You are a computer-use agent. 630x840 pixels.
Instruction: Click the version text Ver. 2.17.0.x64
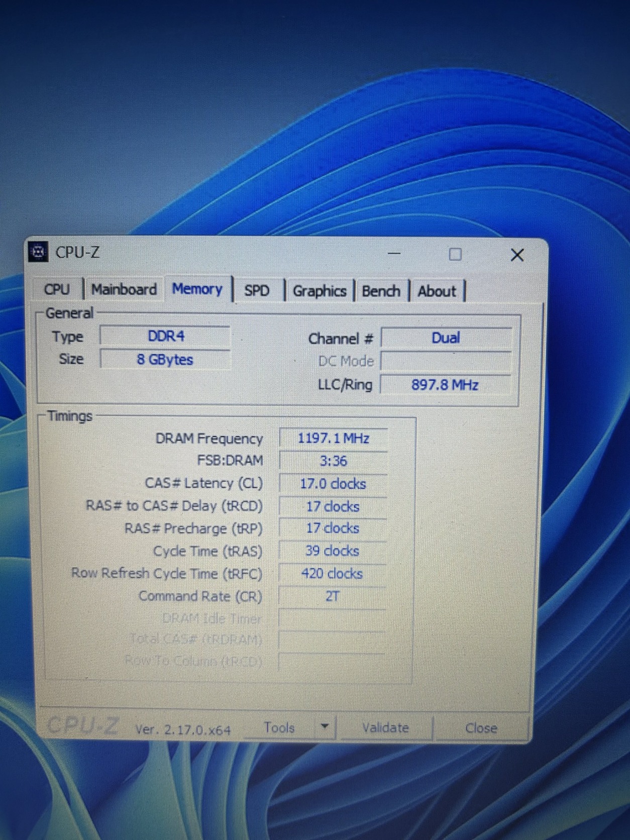coord(183,729)
